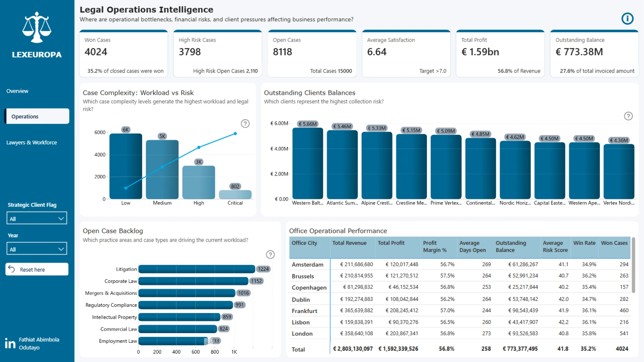Click the risk line point above Critical

pyautogui.click(x=235, y=134)
